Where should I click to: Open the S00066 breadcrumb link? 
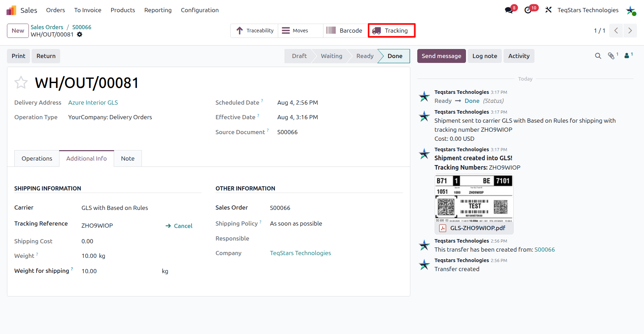click(x=82, y=27)
